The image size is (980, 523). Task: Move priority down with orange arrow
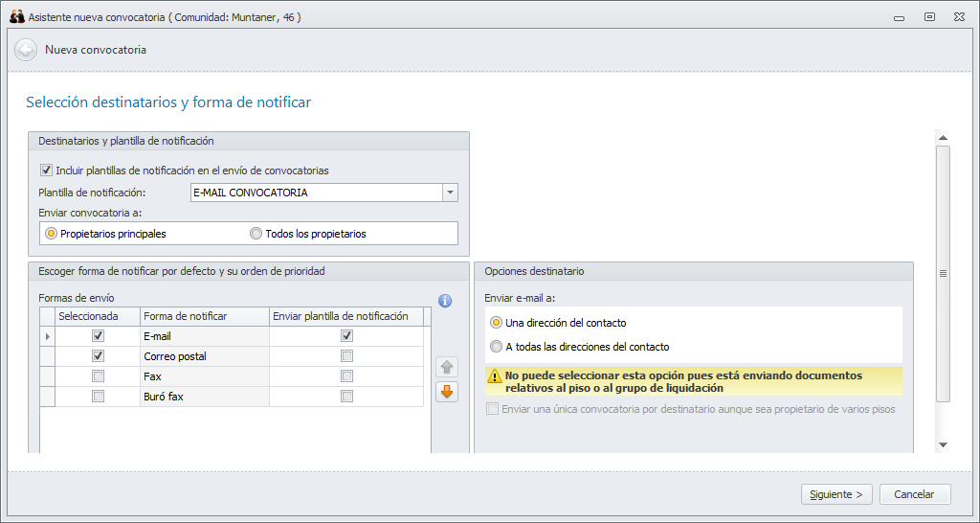(447, 391)
